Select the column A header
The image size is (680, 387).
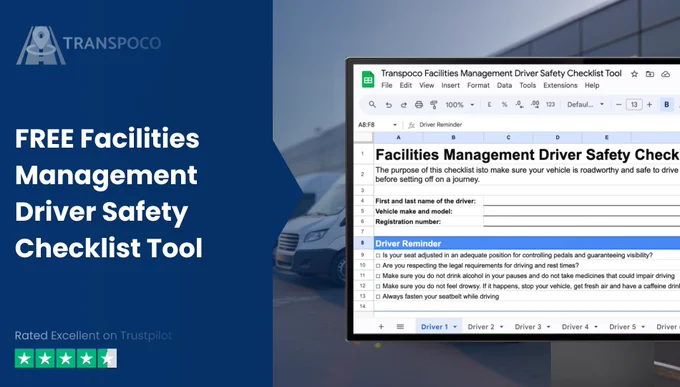tap(398, 138)
